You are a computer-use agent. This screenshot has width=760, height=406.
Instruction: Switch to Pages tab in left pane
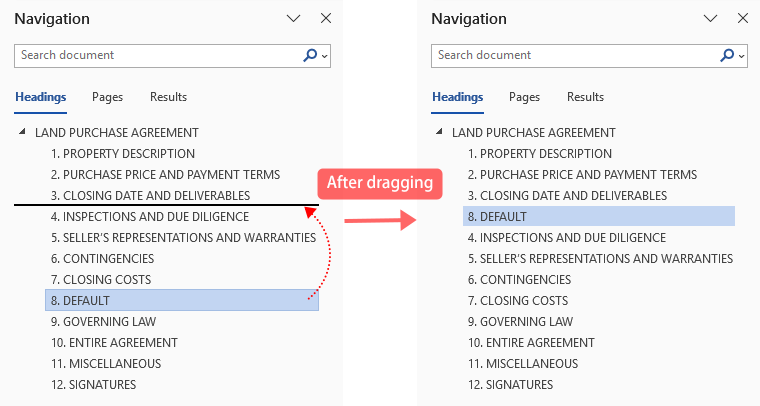[108, 97]
